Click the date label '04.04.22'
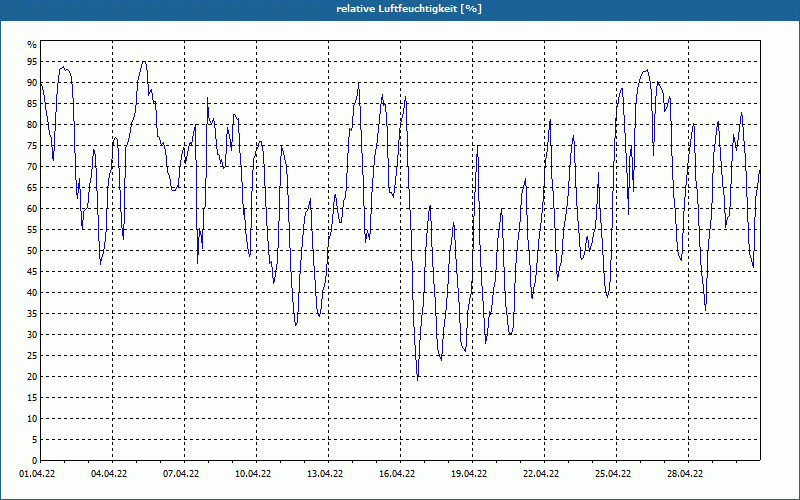Screen dimensions: 800x500 pyautogui.click(x=109, y=474)
